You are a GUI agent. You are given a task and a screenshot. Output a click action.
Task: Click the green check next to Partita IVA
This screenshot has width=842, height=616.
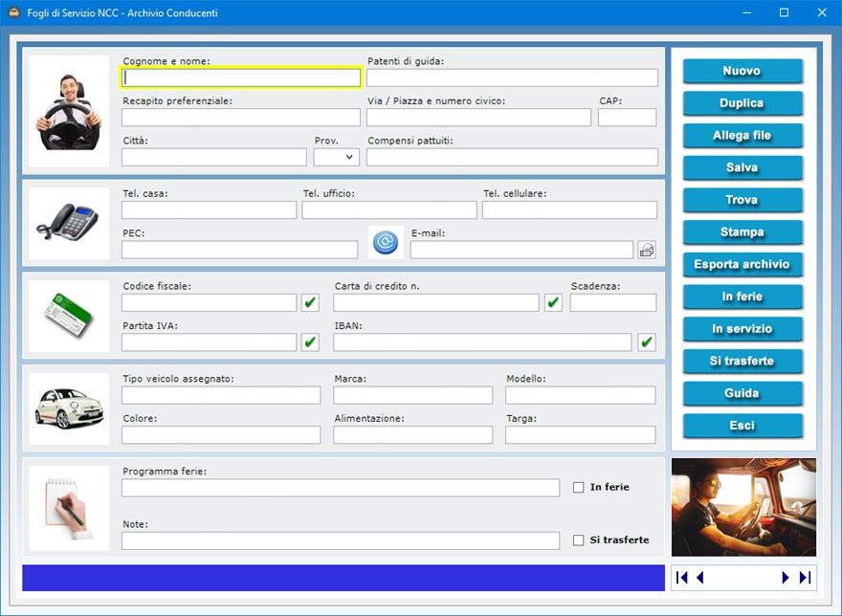pos(310,341)
